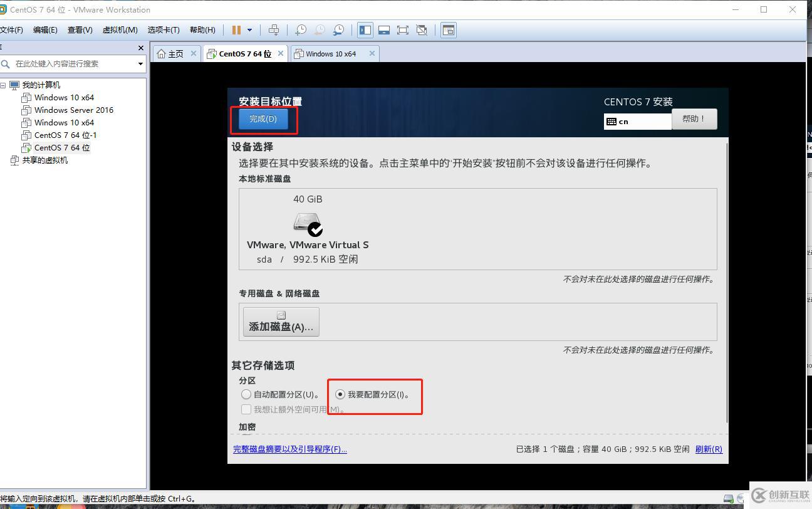Click the hard disk status bar icon
Screen dimensions: 812x509
729,499
